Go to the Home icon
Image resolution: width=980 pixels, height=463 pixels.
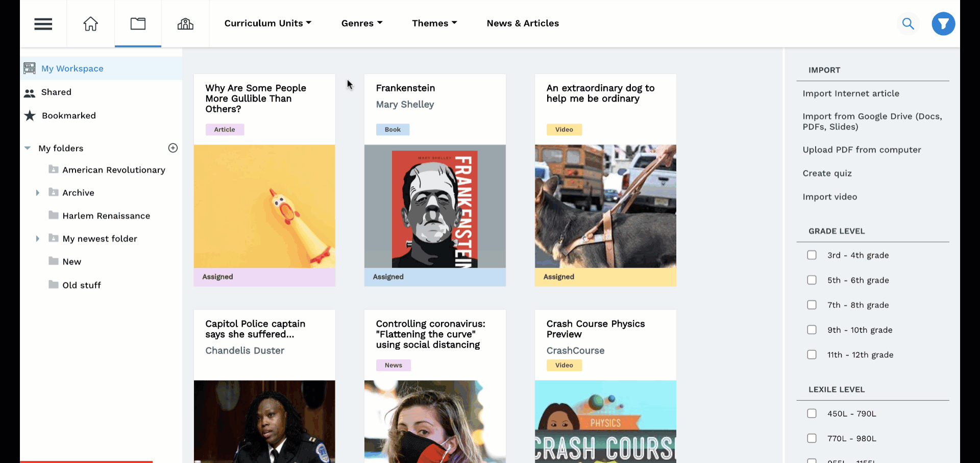click(91, 23)
